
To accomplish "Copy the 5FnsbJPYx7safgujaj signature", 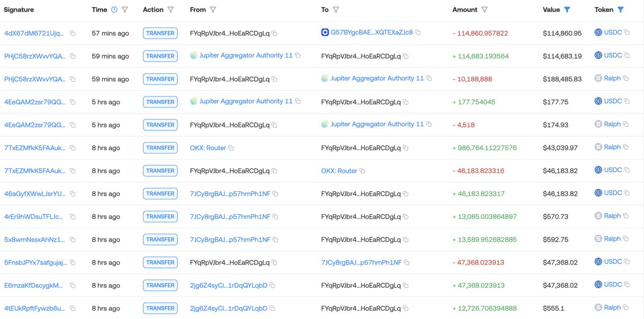I will pyautogui.click(x=72, y=263).
